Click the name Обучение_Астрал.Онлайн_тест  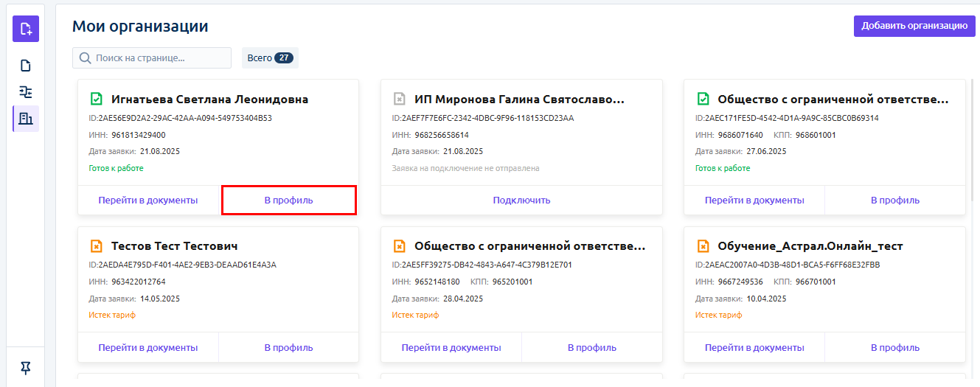pos(810,245)
